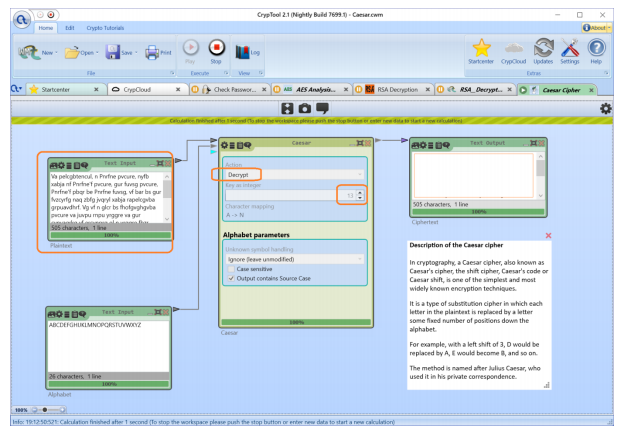Increase the Caesar key integer value
The width and height of the screenshot is (621, 437).
tap(360, 193)
